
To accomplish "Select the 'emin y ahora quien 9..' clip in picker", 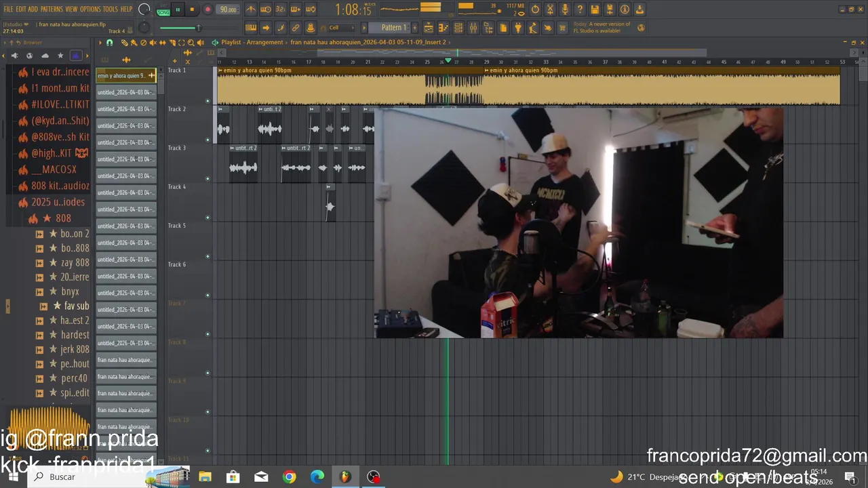I will pos(126,75).
